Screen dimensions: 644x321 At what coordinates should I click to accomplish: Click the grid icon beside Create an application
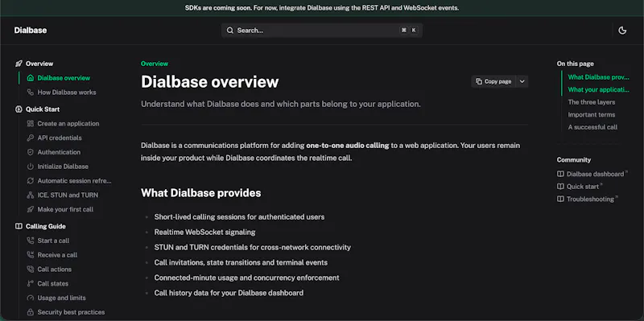click(x=31, y=124)
